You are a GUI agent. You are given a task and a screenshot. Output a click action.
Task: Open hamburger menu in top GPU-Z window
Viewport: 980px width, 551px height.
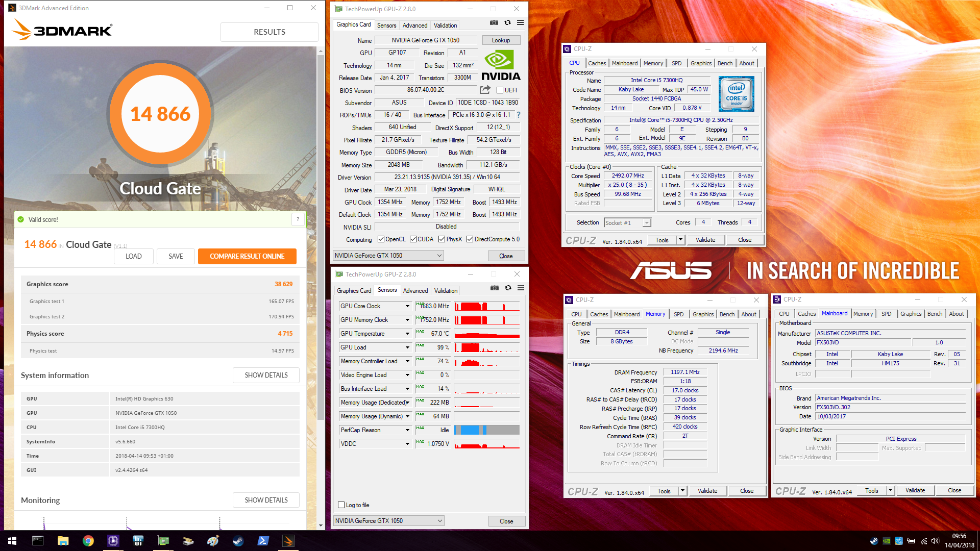tap(520, 22)
